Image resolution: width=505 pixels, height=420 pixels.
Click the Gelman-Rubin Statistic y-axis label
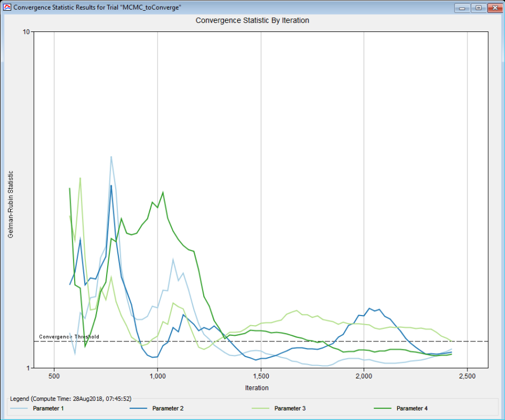[10, 204]
